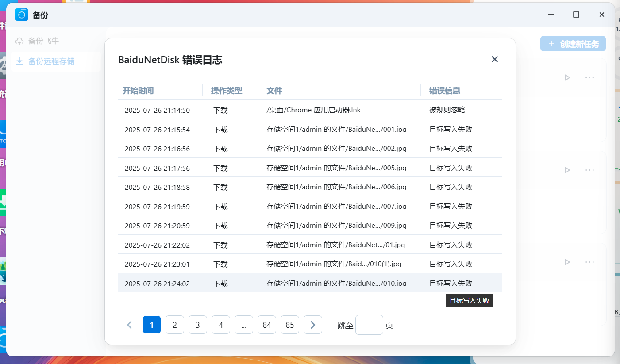Select the file entry ending 005.jpg

pos(336,168)
